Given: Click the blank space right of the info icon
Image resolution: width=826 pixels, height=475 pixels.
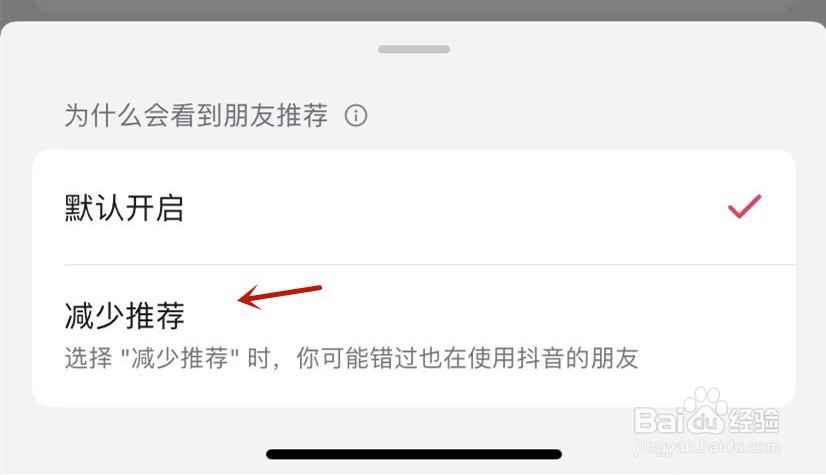Looking at the screenshot, I should [x=579, y=115].
